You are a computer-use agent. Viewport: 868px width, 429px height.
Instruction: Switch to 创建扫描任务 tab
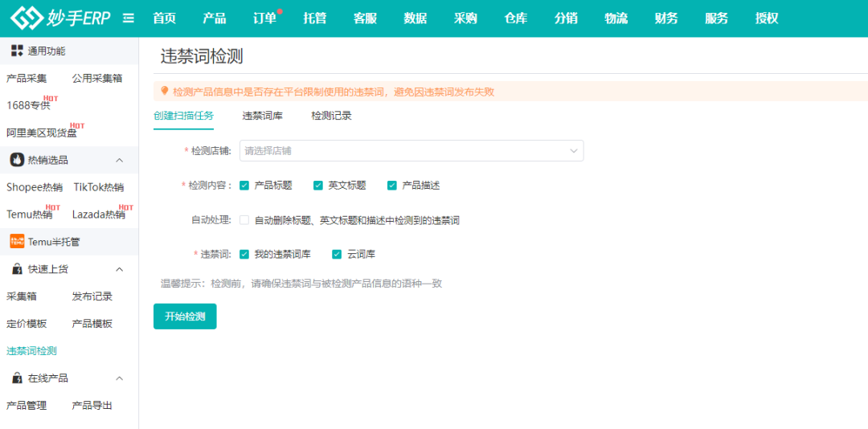click(184, 116)
